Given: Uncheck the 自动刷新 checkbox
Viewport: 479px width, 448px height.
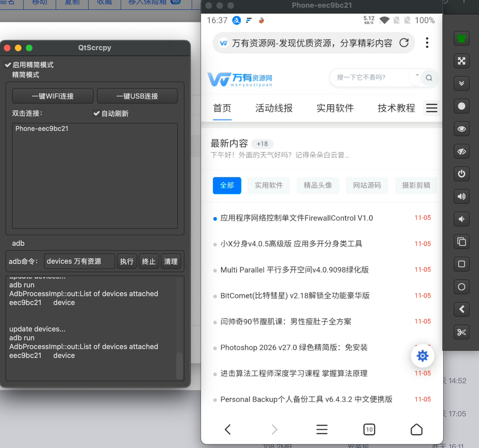Looking at the screenshot, I should click(96, 114).
